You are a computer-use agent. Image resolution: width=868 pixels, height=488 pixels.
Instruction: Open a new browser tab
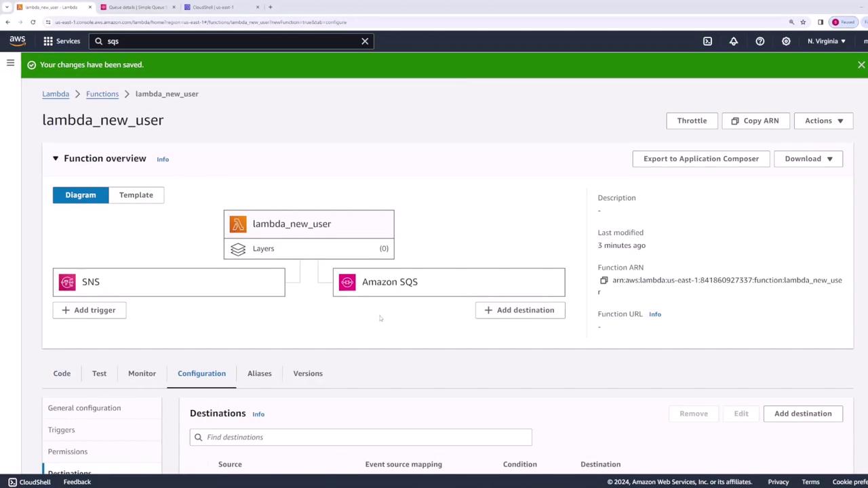tap(270, 7)
